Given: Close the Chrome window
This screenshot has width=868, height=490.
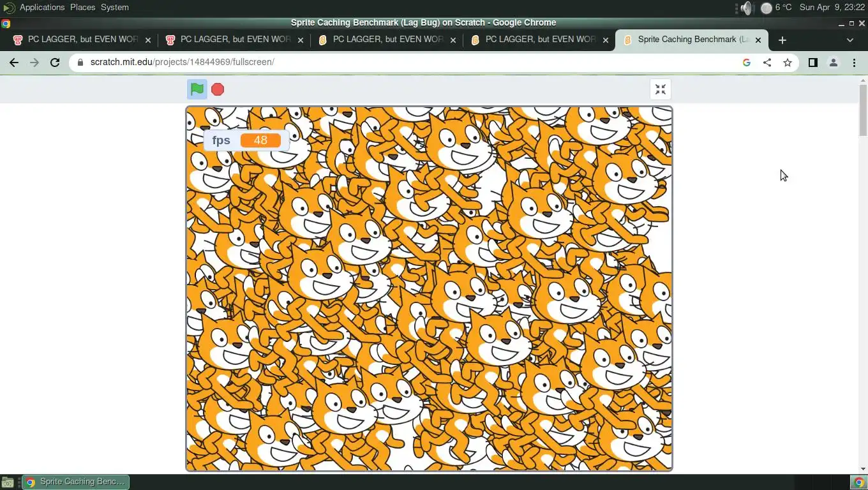Looking at the screenshot, I should click(862, 23).
